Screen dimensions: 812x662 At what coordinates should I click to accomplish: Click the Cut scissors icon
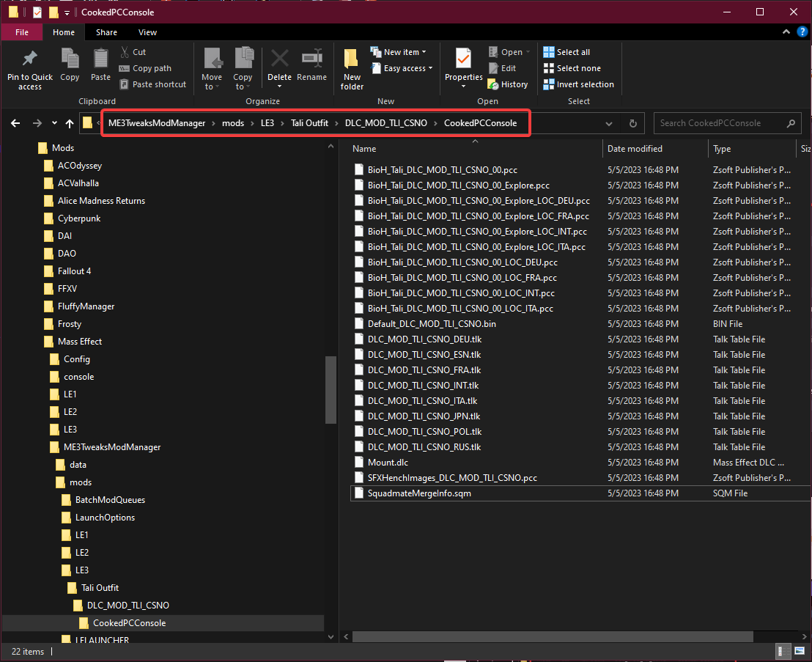point(125,52)
